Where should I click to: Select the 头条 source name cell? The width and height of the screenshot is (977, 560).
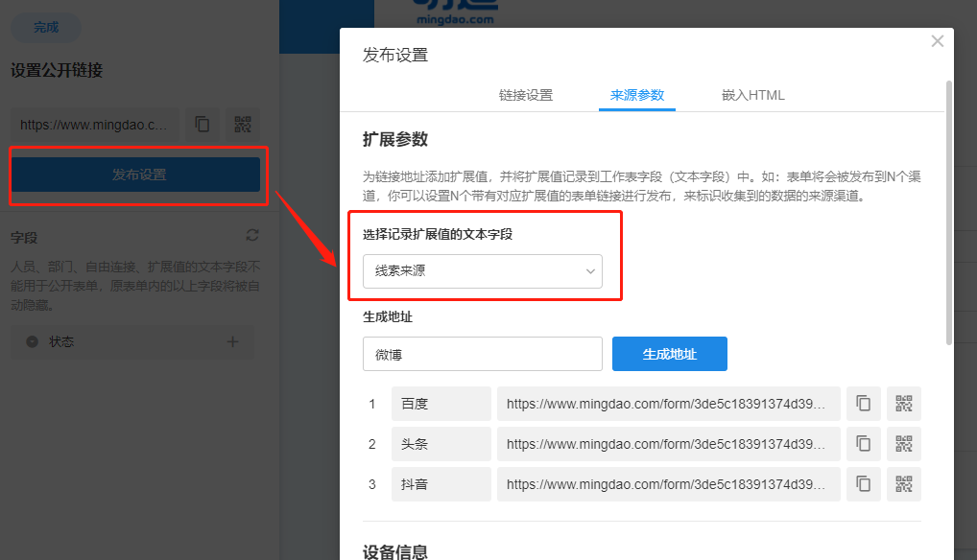(x=441, y=444)
